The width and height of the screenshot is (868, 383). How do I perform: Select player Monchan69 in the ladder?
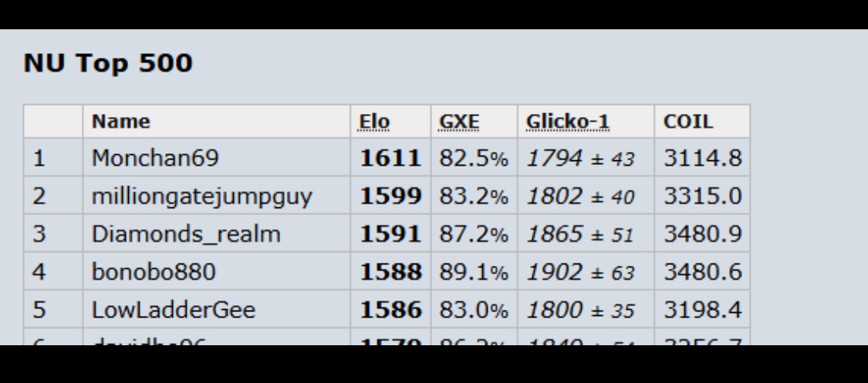click(x=155, y=159)
